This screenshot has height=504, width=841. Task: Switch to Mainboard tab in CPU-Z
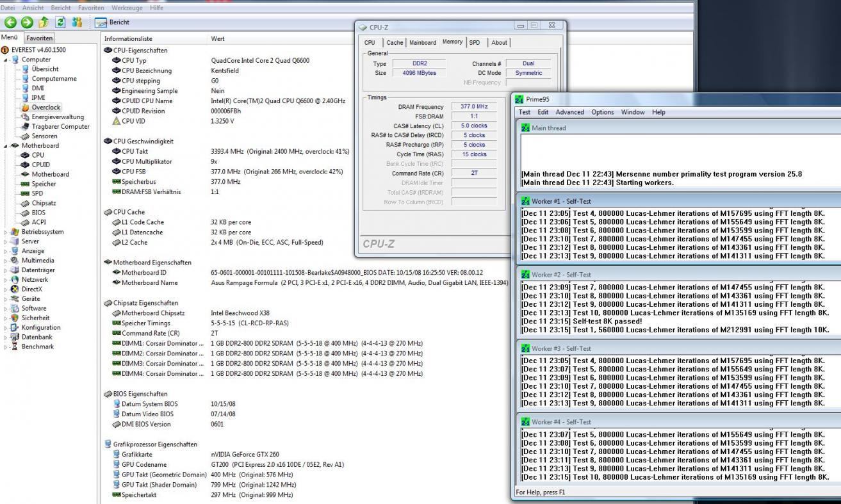pos(423,43)
